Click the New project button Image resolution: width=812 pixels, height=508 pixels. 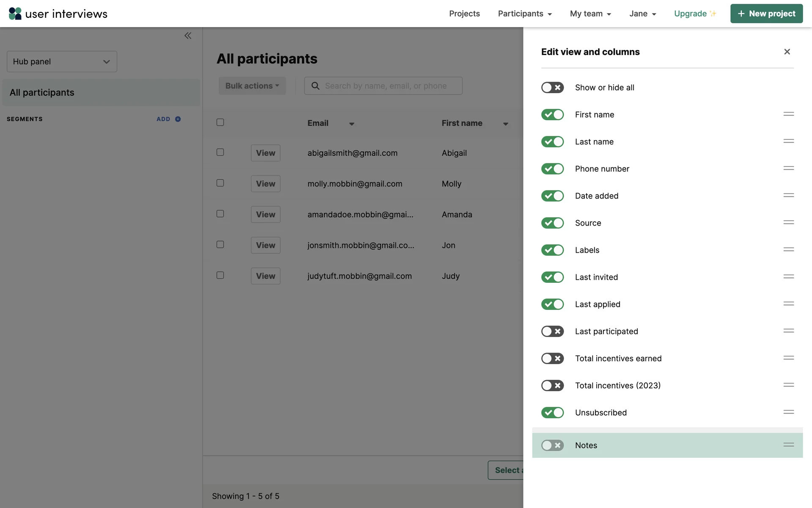[766, 14]
